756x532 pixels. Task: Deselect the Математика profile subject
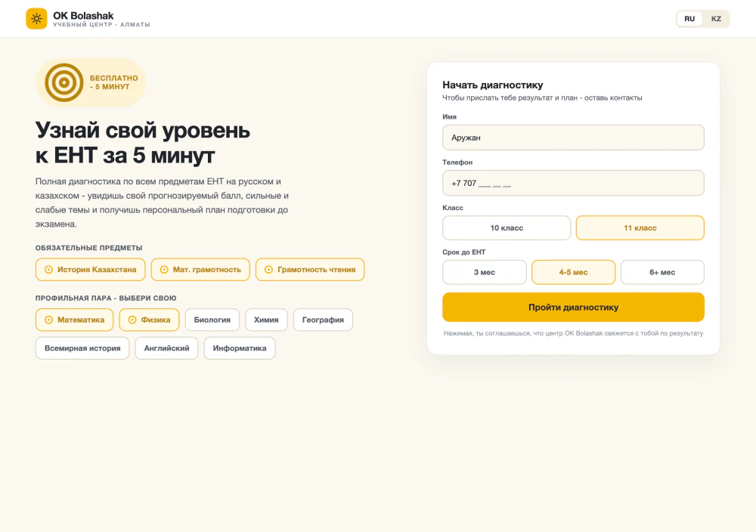point(74,320)
